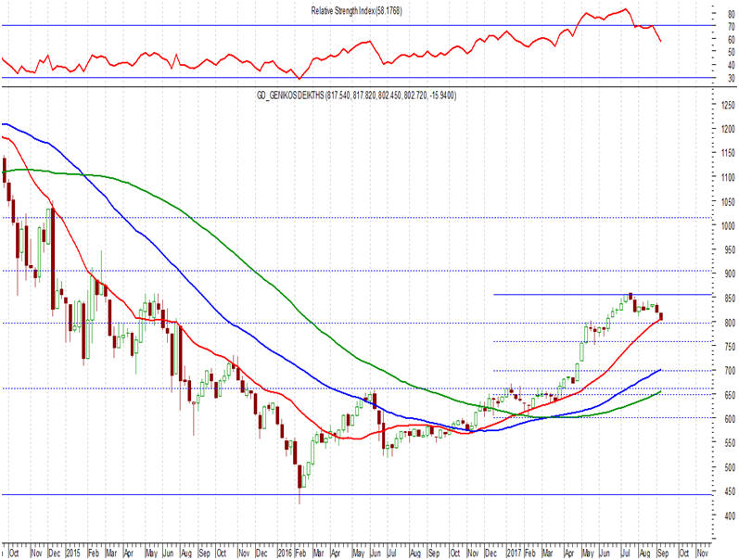Viewport: 739px width, 560px height.
Task: Click the 1150 price axis label
Action: pos(728,153)
